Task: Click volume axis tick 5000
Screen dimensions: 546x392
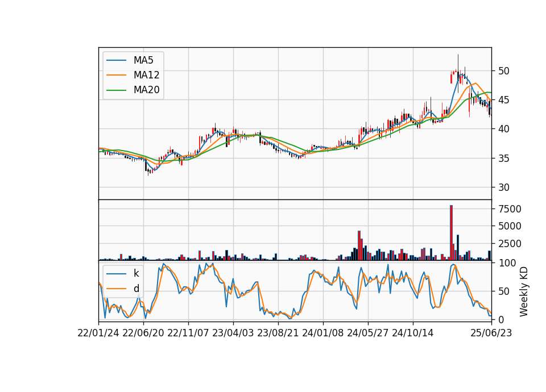Action: [x=510, y=226]
